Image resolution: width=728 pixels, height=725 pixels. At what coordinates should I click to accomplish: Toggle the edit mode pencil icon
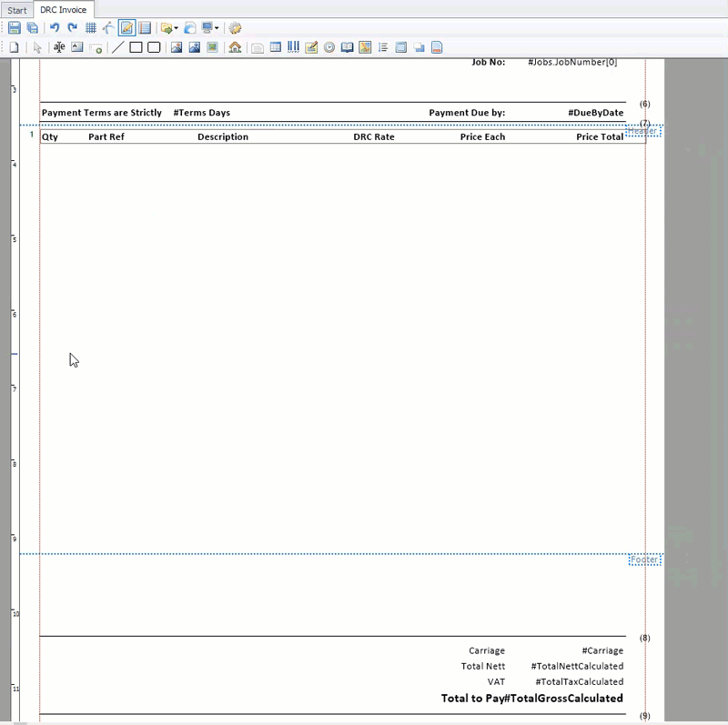125,27
